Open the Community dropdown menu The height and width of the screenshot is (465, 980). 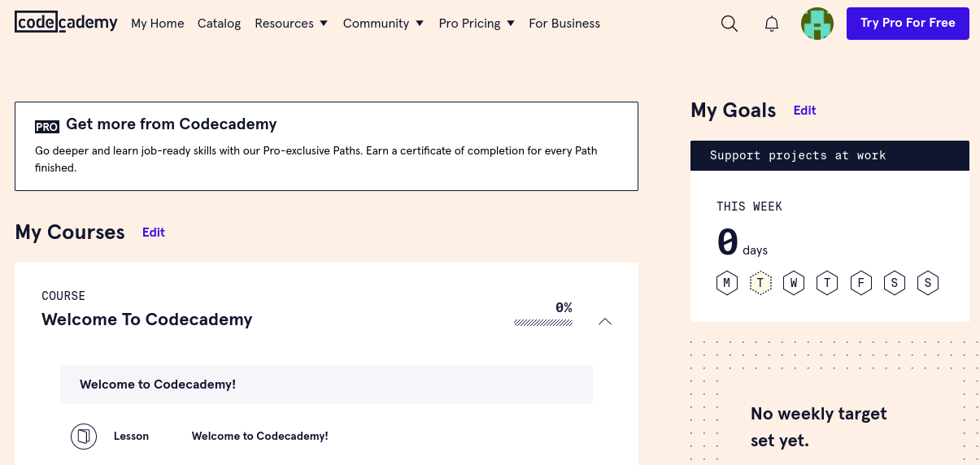pyautogui.click(x=383, y=24)
